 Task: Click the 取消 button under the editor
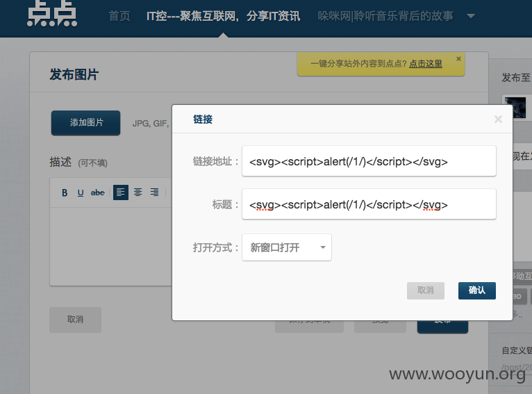(75, 320)
